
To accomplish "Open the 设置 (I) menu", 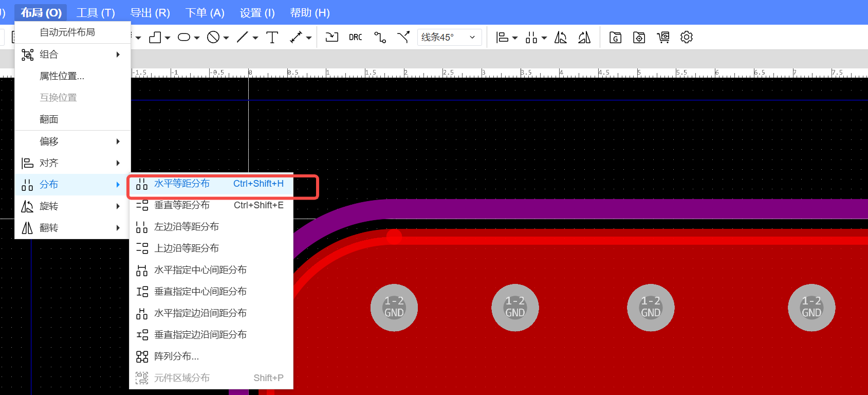I will coord(257,12).
